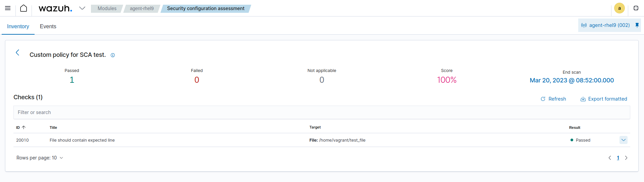
Task: Click the Passed count value 1
Action: (72, 80)
